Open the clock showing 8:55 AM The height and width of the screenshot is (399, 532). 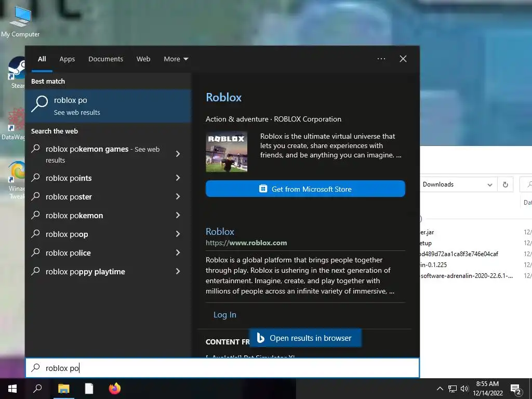487,389
